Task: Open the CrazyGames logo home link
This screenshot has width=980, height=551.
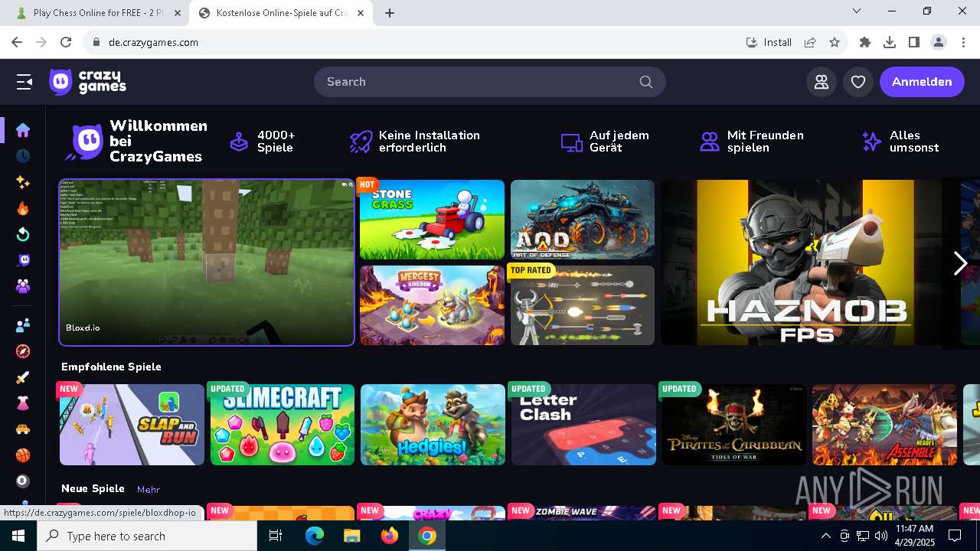Action: tap(87, 82)
